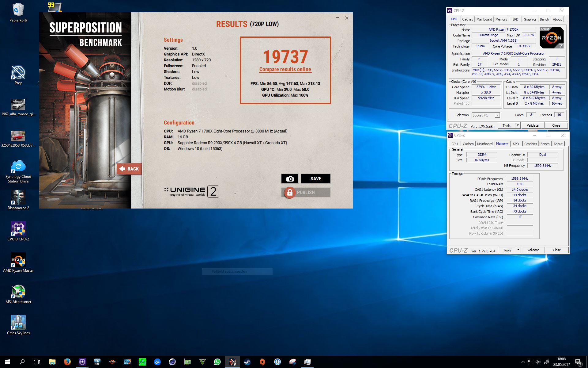Click Validate button in upper CPU-Z

[x=533, y=125]
